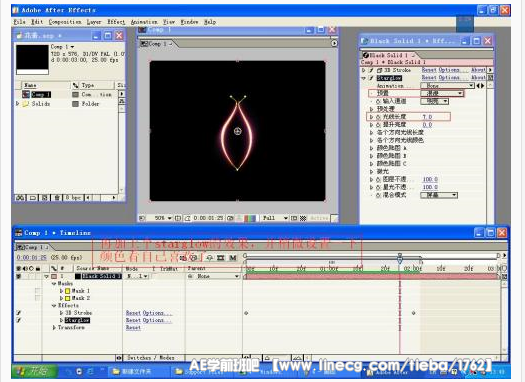Click the Switches / Modes button in Timeline
The width and height of the screenshot is (525, 382).
[x=150, y=358]
